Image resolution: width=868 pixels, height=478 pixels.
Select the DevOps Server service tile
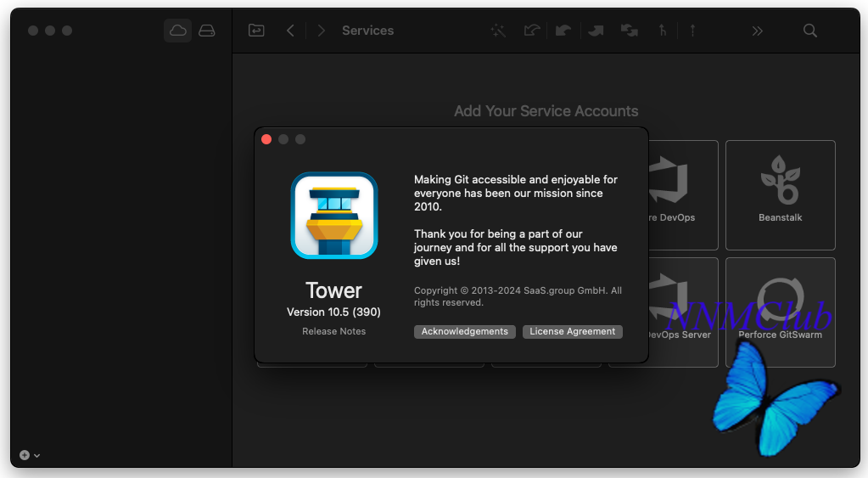[x=684, y=312]
